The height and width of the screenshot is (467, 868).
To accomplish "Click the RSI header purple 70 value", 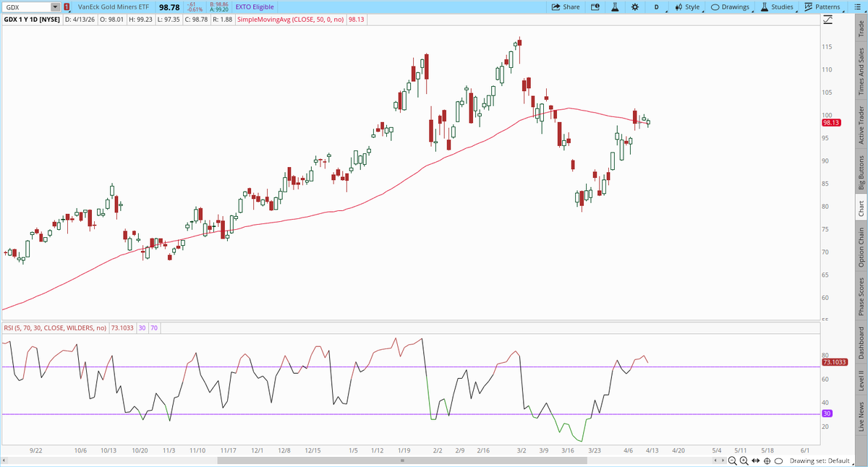I will coord(155,327).
